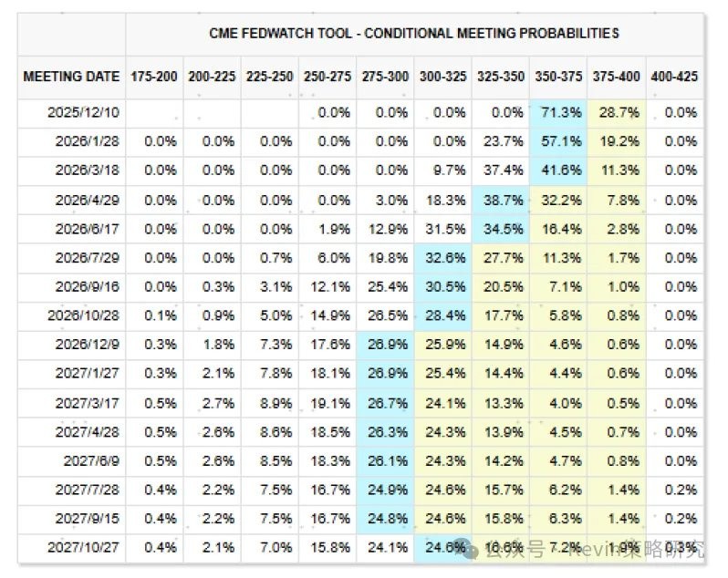The image size is (728, 578).
Task: Click the 275-300 rate range header
Action: (384, 77)
